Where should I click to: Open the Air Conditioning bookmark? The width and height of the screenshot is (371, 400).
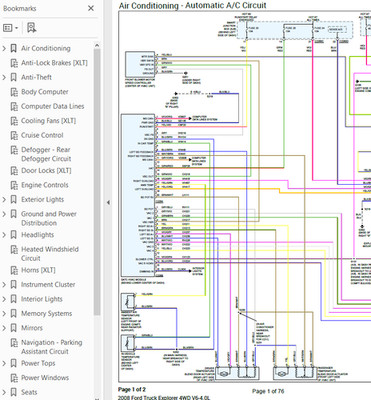tap(46, 48)
